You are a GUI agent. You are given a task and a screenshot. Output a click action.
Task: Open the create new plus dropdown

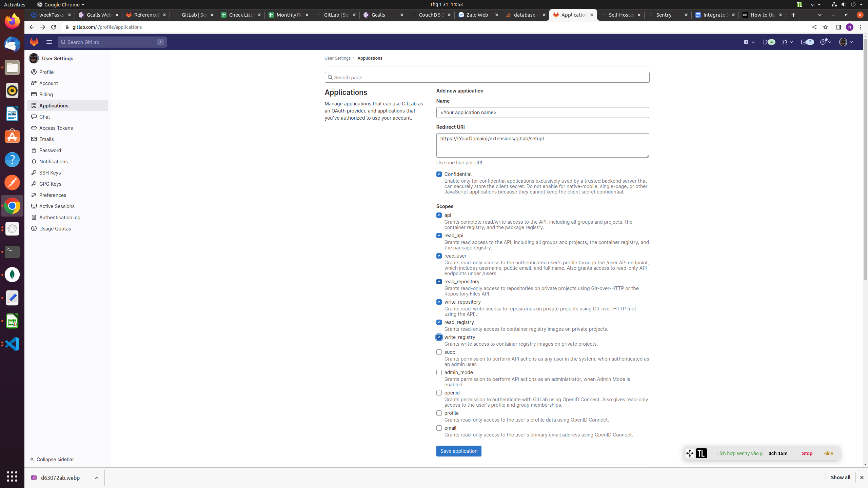point(749,42)
